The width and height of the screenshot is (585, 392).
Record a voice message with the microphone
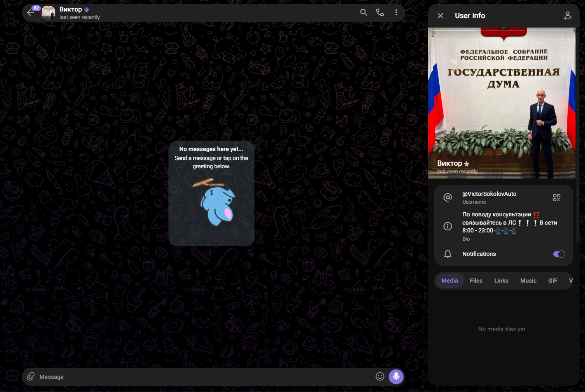coord(396,376)
